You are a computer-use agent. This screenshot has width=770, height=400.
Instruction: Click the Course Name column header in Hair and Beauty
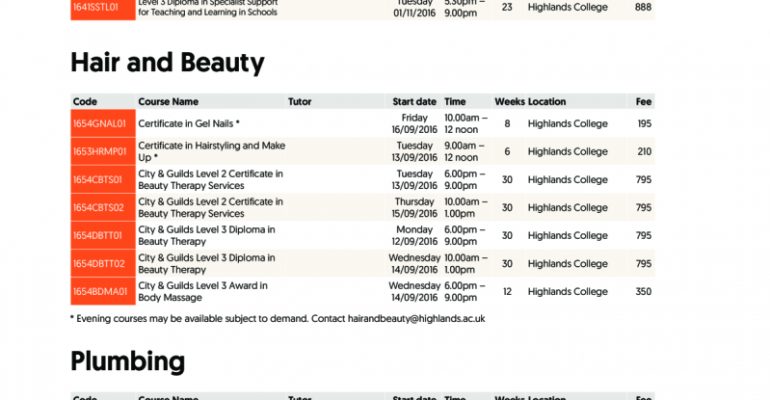coord(168,102)
